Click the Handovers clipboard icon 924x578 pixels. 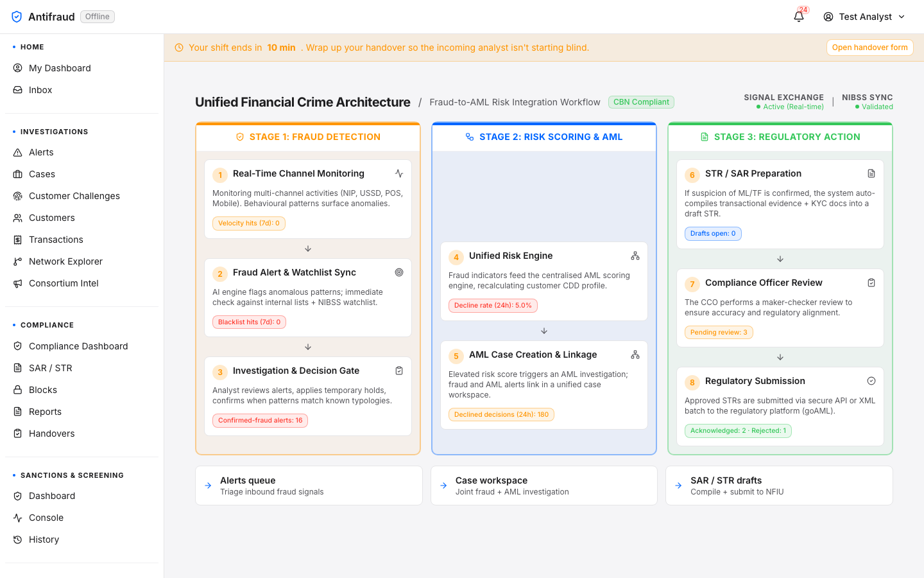(18, 433)
